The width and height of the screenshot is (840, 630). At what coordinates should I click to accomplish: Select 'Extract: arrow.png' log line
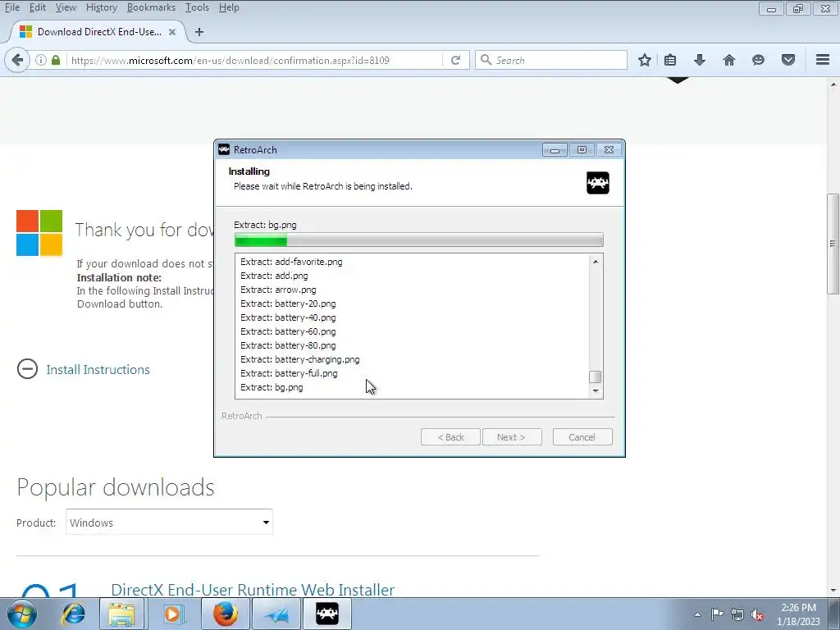pos(278,290)
